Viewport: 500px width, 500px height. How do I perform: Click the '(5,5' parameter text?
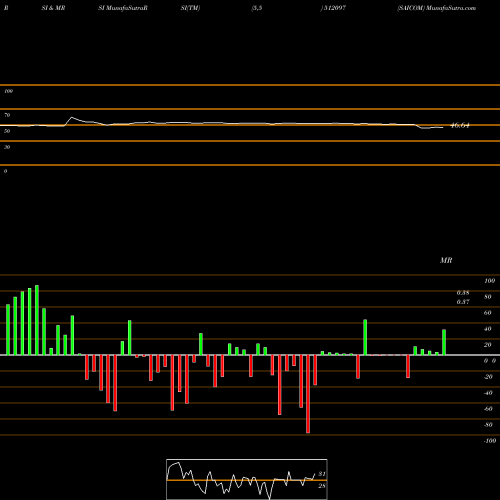click(x=257, y=8)
